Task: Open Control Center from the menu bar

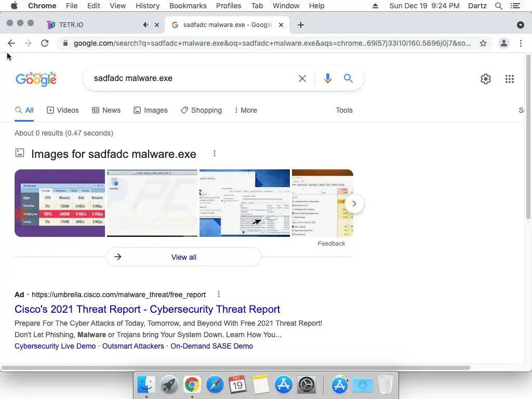Action: click(515, 6)
